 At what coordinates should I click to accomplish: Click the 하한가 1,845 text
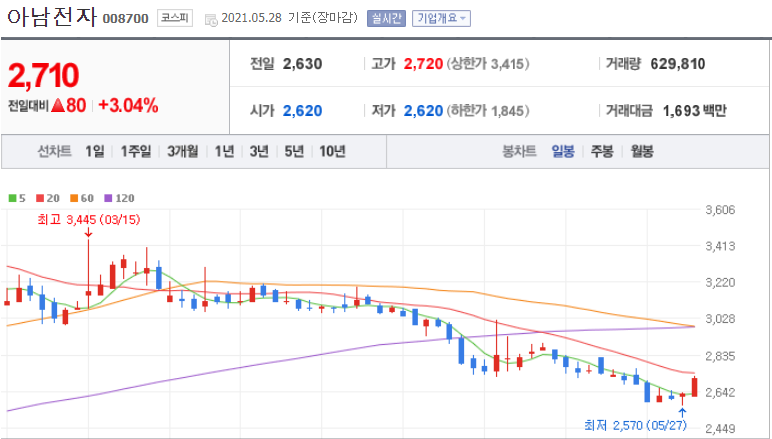(488, 111)
